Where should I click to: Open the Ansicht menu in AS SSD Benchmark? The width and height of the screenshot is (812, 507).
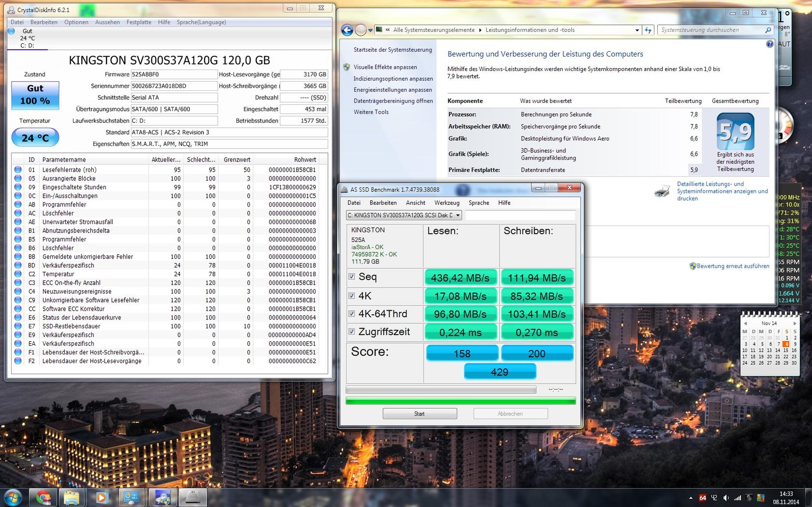[415, 203]
